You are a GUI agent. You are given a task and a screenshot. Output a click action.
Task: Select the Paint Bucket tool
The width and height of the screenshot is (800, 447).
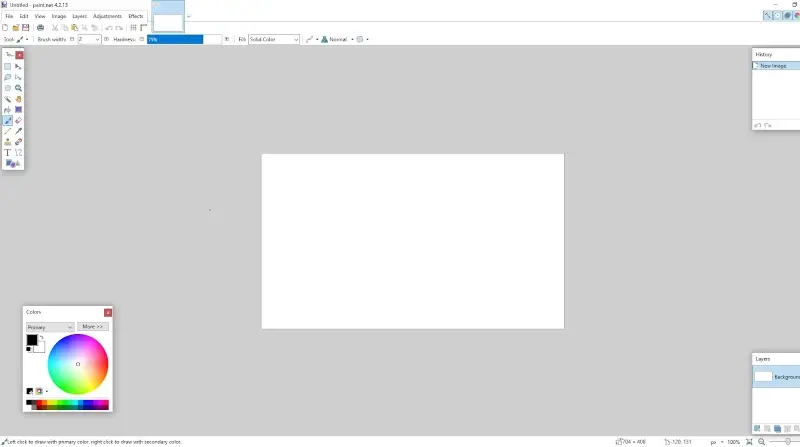pyautogui.click(x=8, y=110)
